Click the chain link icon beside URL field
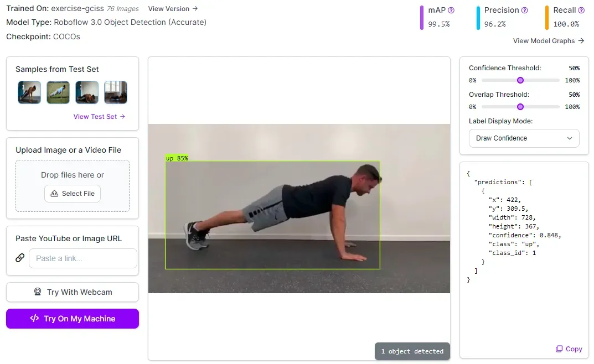594x364 pixels. (20, 258)
